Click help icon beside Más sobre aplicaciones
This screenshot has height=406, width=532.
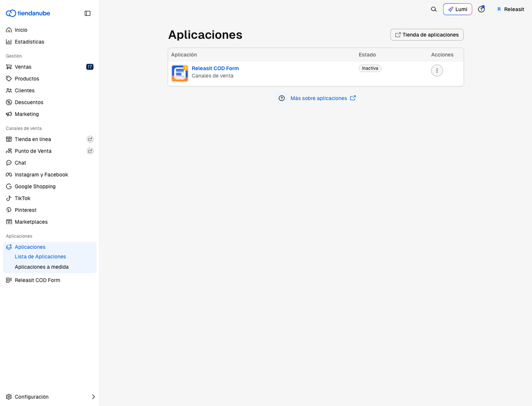(282, 98)
